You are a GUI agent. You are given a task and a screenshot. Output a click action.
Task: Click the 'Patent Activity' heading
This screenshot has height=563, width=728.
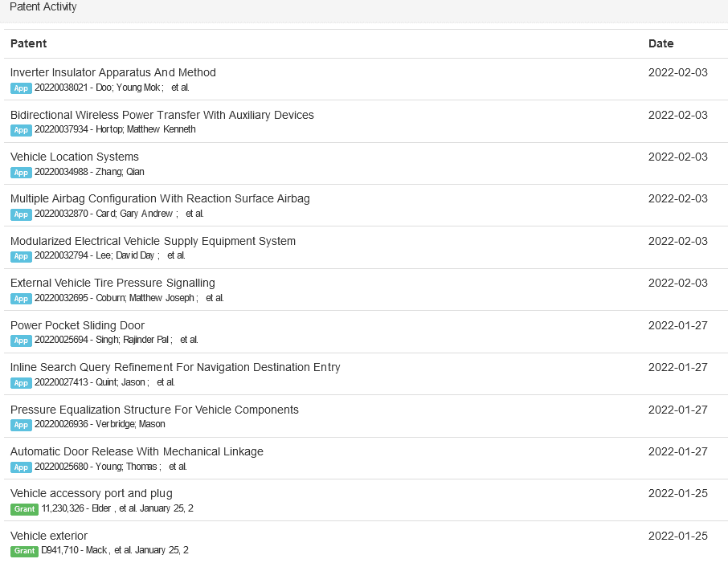pyautogui.click(x=43, y=6)
